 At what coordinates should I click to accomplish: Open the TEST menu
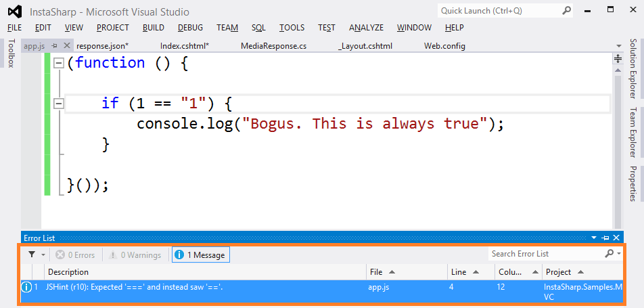point(327,28)
